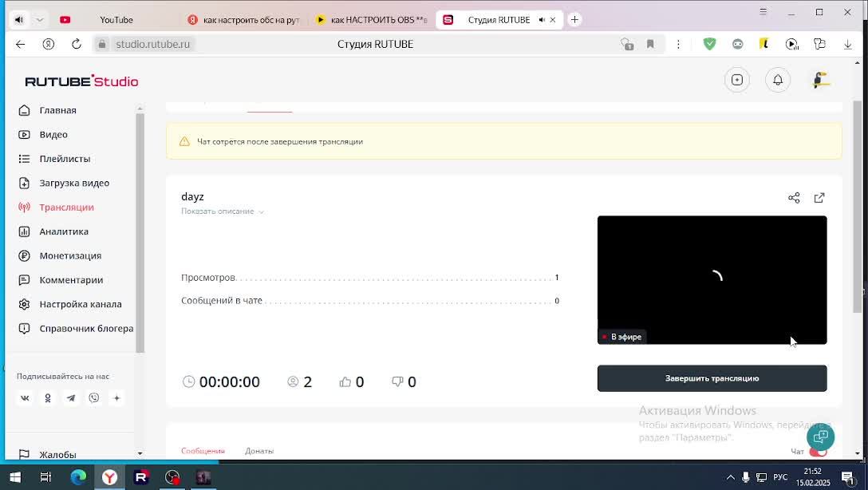Click the RUTUBE Studio logo
This screenshot has height=490, width=868.
pyautogui.click(x=81, y=81)
